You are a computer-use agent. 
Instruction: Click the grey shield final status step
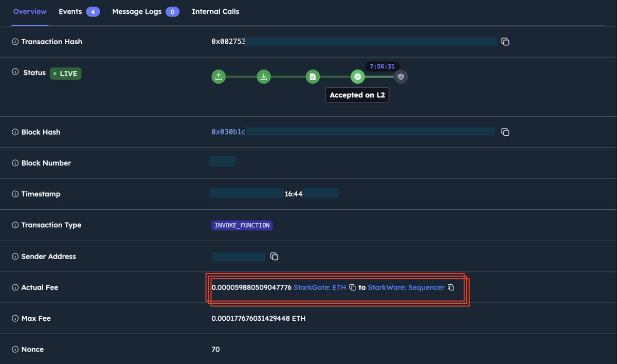click(401, 77)
